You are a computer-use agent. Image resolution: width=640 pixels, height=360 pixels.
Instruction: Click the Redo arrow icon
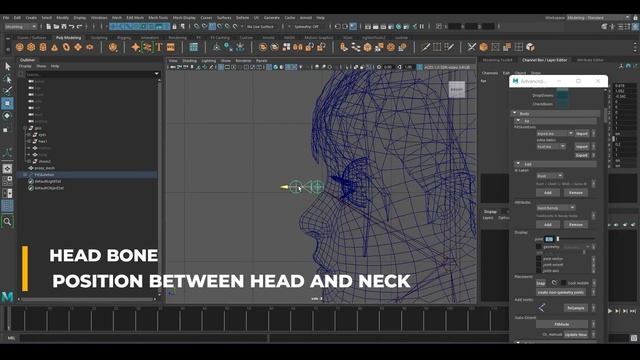pos(80,27)
